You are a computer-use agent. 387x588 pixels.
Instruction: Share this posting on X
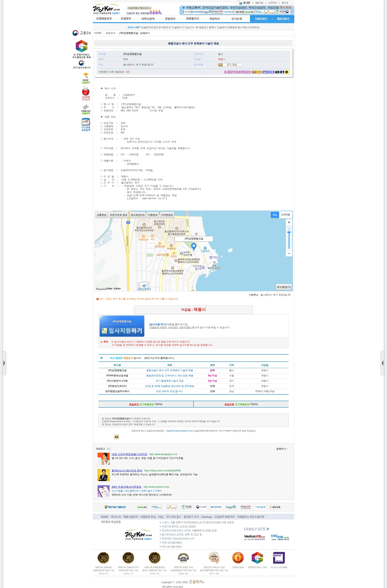coord(278,72)
